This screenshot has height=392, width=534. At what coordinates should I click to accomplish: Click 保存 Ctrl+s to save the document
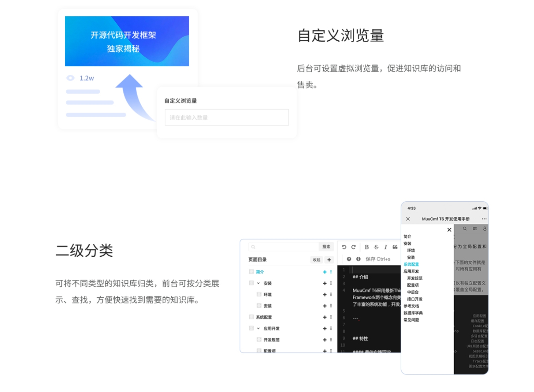pos(378,259)
